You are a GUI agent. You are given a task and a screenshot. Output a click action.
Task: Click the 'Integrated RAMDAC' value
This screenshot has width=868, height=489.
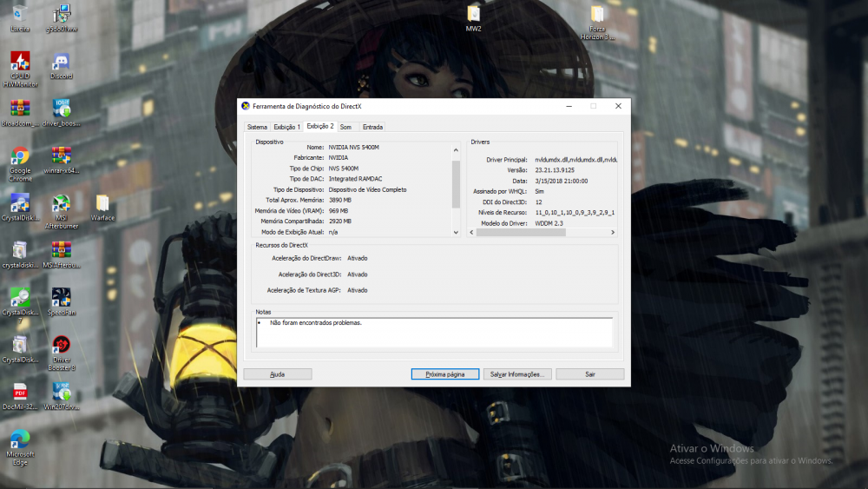(355, 179)
